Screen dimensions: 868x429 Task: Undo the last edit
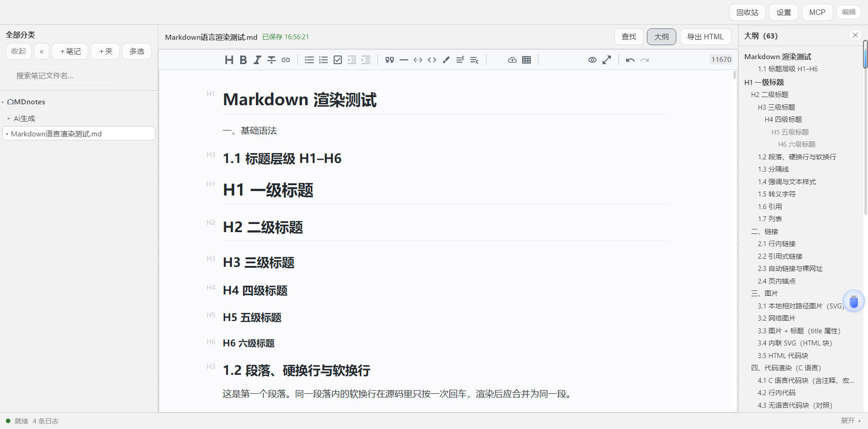click(x=630, y=60)
